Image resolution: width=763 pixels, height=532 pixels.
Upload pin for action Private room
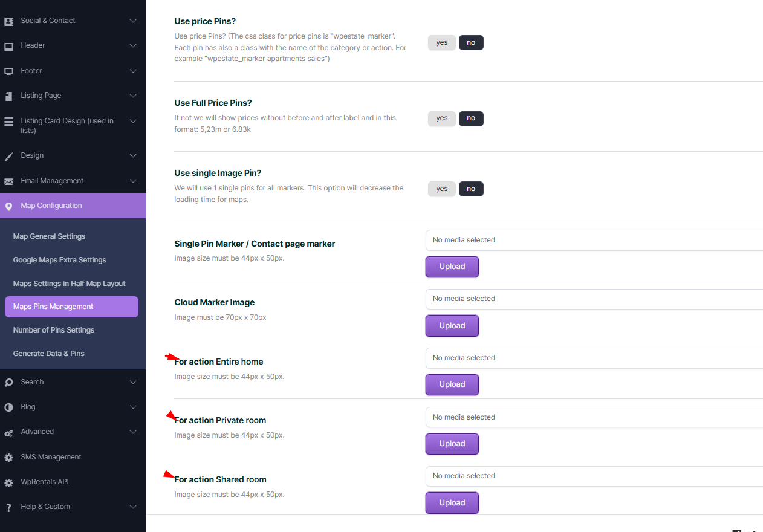coord(452,444)
